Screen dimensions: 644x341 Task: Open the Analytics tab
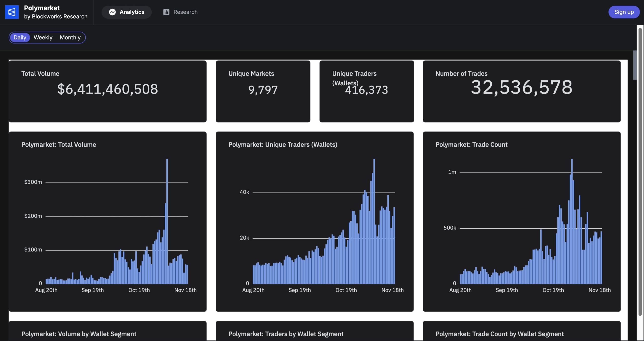coord(126,12)
